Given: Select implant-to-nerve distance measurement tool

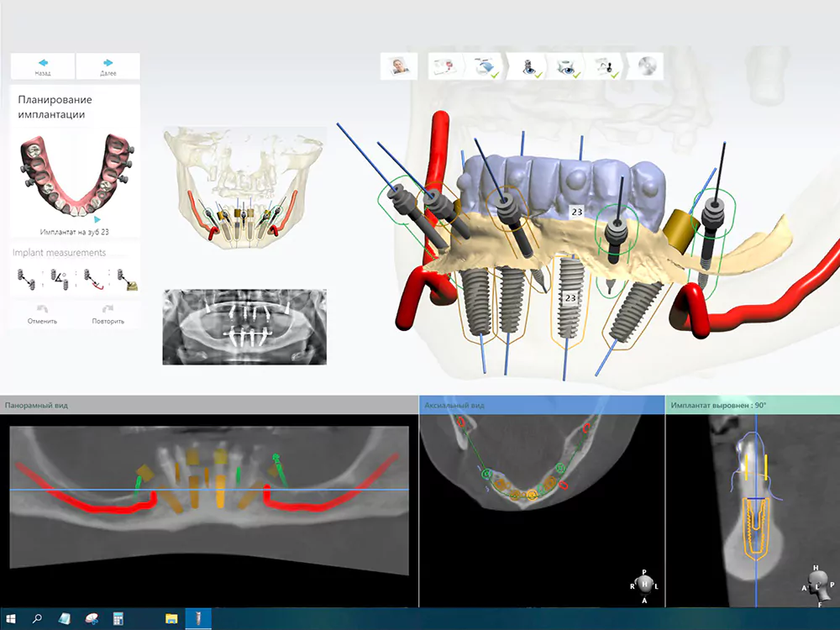Looking at the screenshot, I should coord(93,279).
